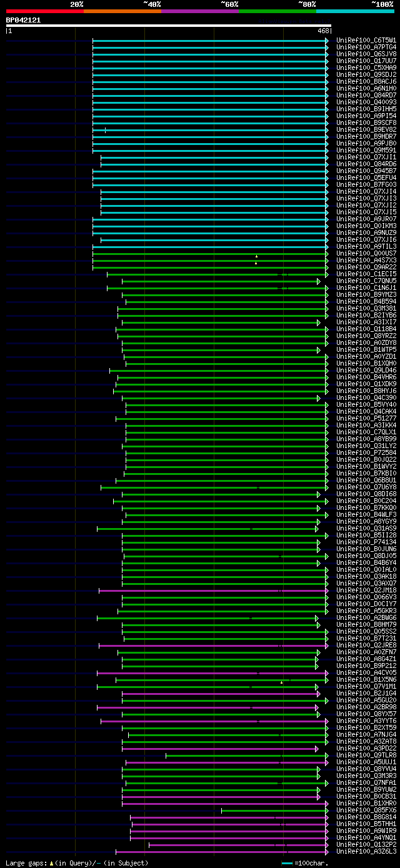Click the white query sequence ruler bar
Image resolution: width=400 pixels, height=868 pixels.
[168, 26]
